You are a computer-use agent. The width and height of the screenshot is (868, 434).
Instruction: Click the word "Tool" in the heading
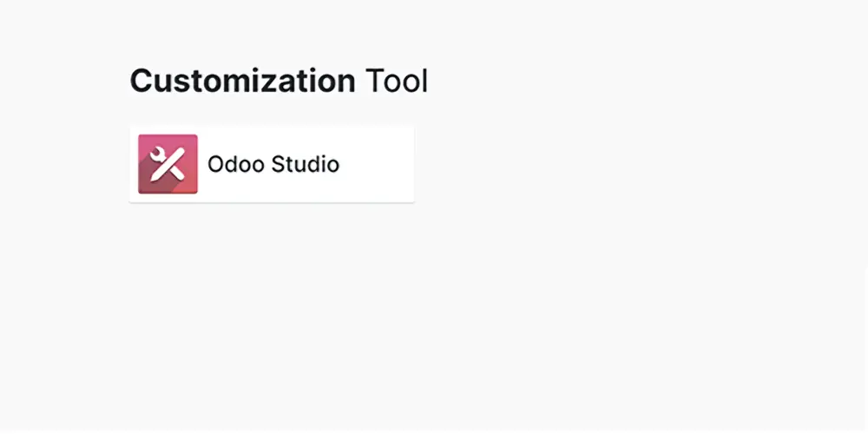point(396,82)
